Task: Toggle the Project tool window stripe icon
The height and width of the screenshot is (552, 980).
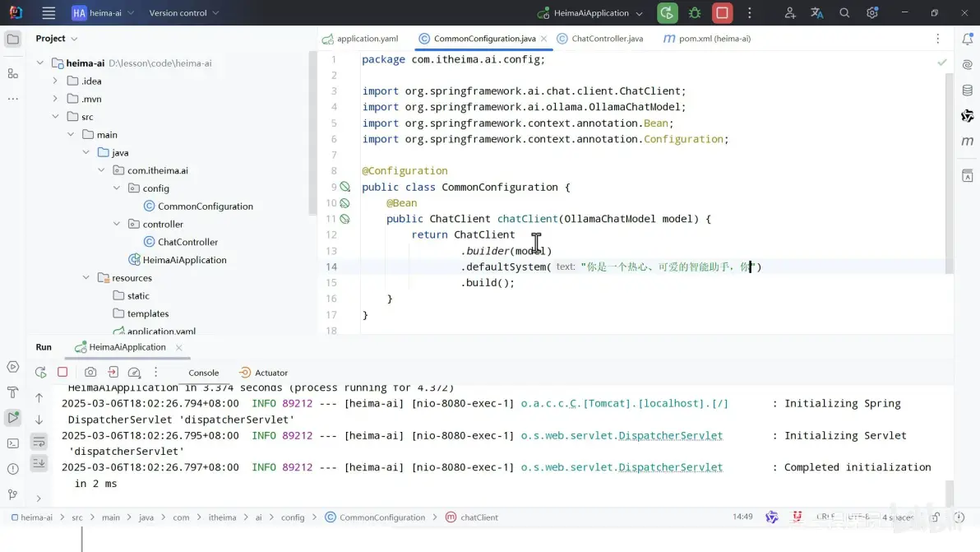Action: tap(12, 38)
